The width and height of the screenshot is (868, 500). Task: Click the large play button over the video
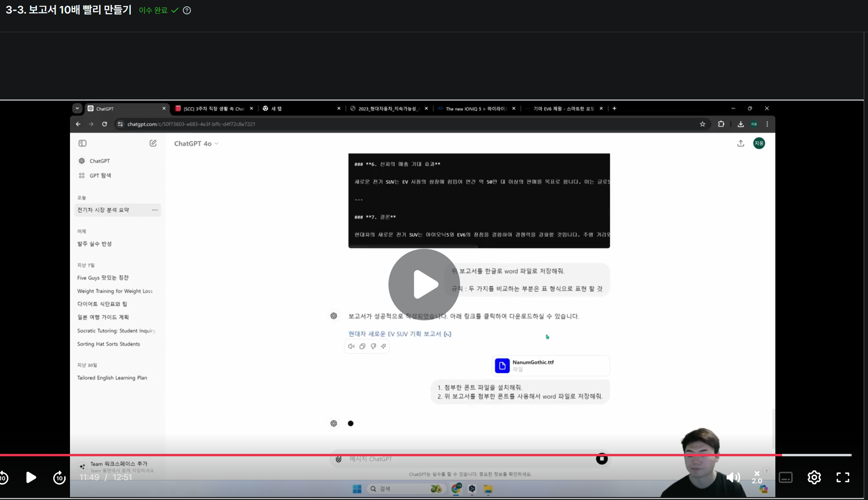pos(424,285)
